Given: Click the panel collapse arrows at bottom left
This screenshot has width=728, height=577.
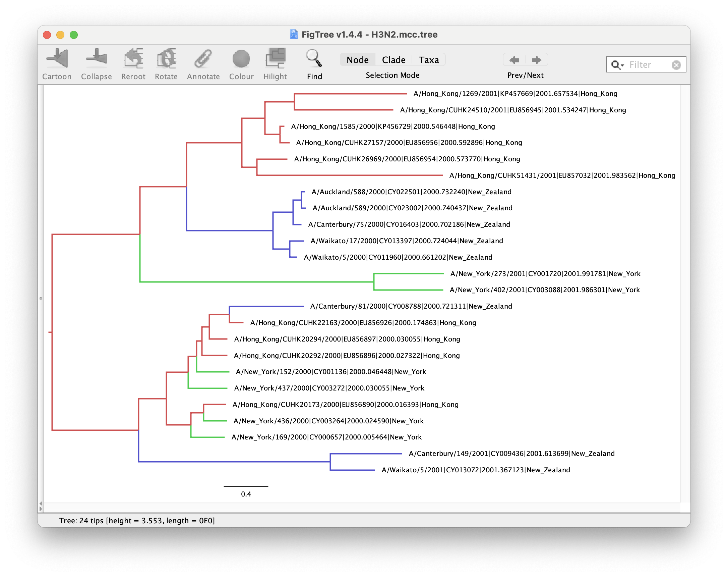Looking at the screenshot, I should 41,506.
